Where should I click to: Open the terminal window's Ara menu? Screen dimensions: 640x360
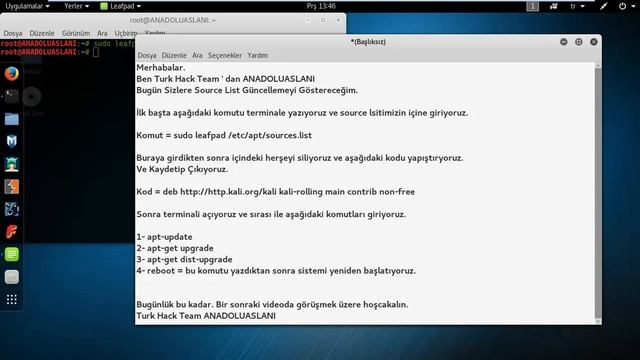[x=102, y=33]
